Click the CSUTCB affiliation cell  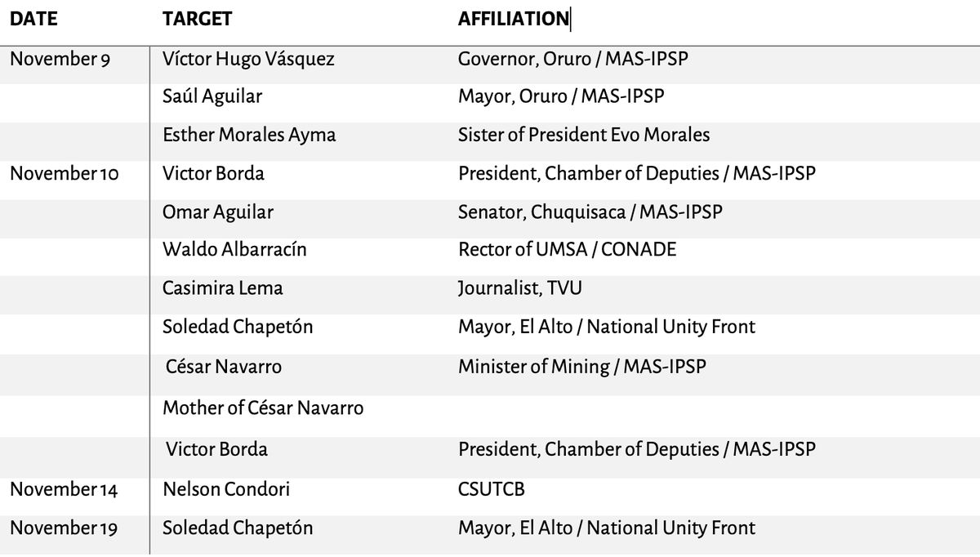tap(492, 490)
